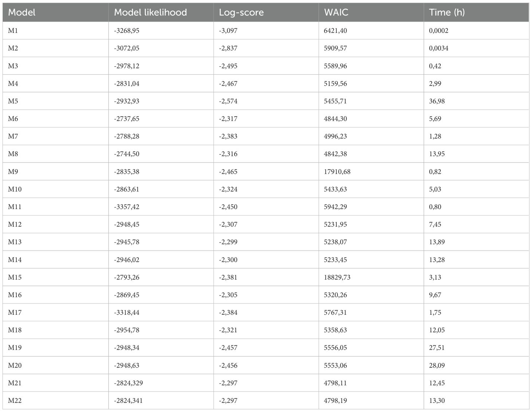Select WAIC value 17910,68 for M9
The height and width of the screenshot is (412, 532).
[337, 172]
